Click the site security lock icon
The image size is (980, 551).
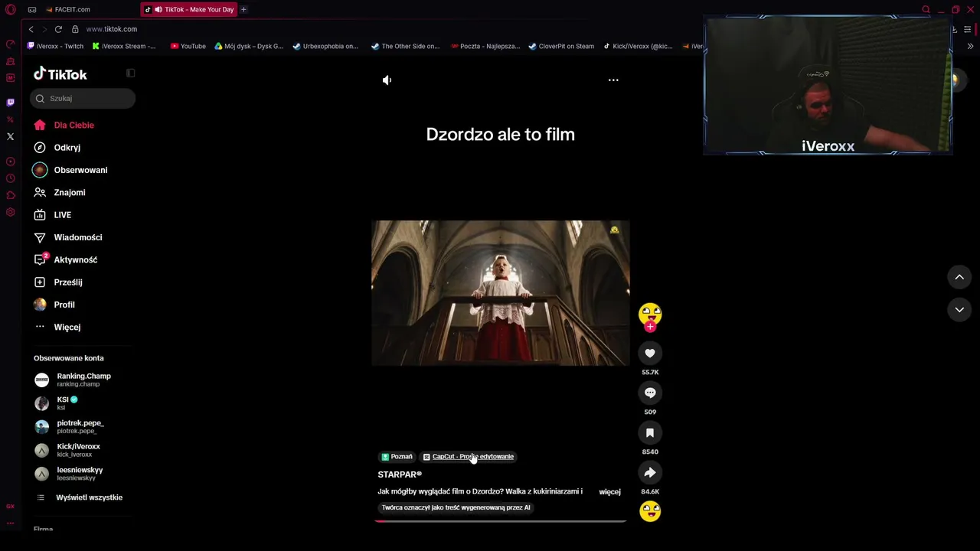75,29
